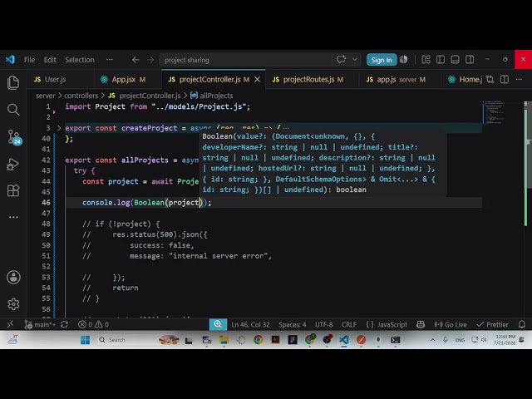This screenshot has height=399, width=532.
Task: Change encoding via UTF-8
Action: click(x=323, y=325)
